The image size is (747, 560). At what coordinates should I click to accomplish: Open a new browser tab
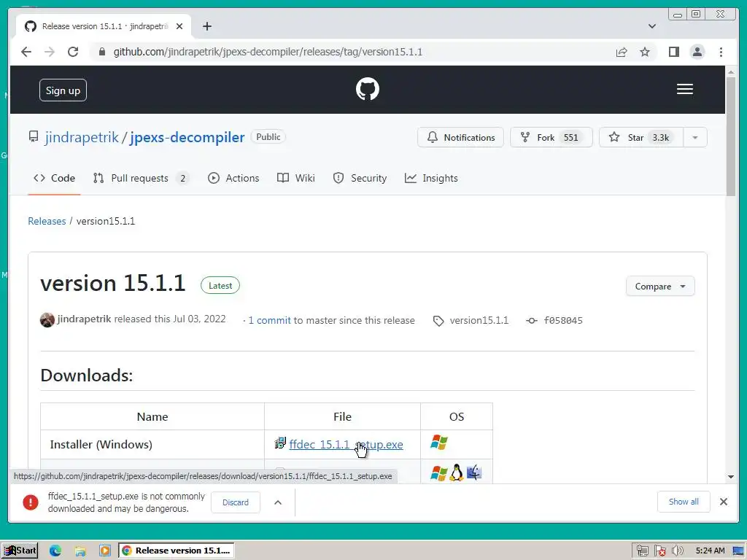coord(206,26)
